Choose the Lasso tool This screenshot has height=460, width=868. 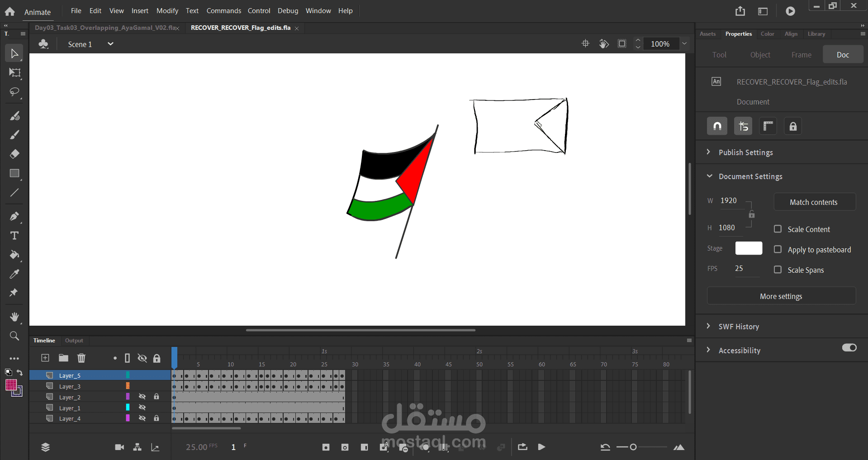[x=14, y=92]
